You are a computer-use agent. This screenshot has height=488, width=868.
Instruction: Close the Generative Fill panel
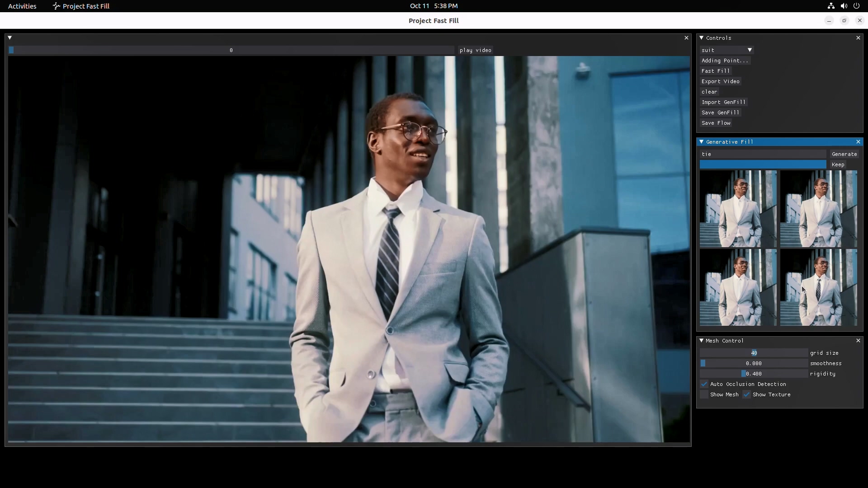click(858, 142)
